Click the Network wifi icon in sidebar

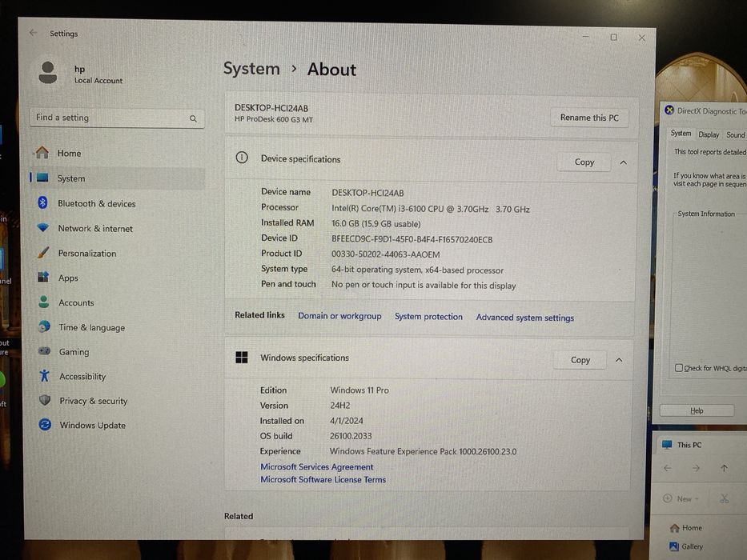coord(43,228)
